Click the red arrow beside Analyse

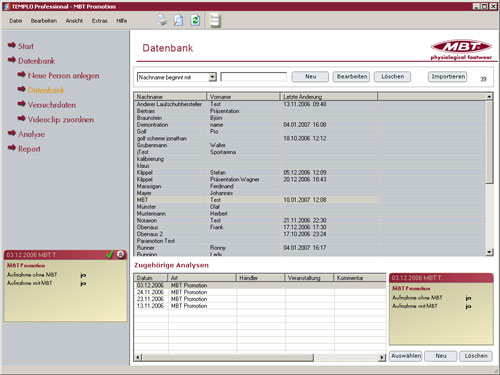(x=12, y=133)
